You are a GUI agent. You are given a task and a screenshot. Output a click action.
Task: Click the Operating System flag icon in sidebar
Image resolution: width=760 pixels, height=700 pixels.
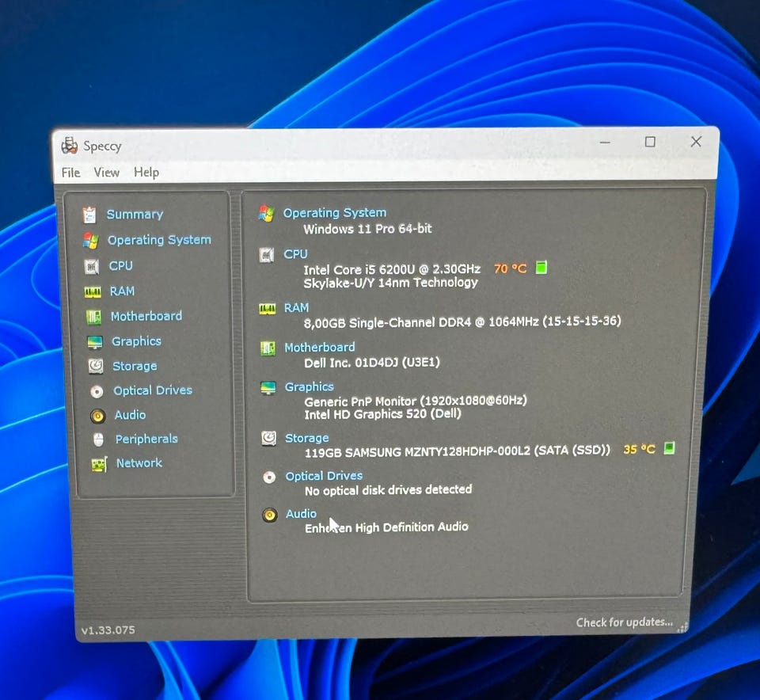pyautogui.click(x=90, y=241)
